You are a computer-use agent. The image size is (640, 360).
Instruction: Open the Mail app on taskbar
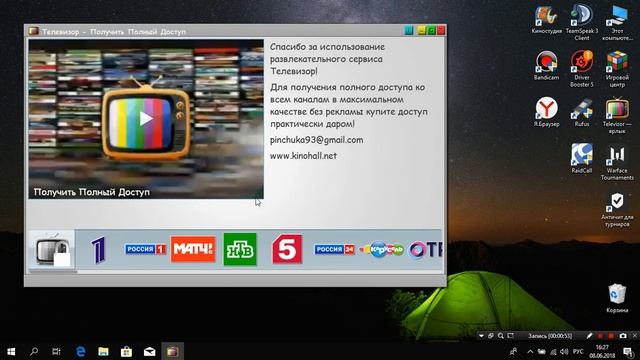(x=149, y=351)
